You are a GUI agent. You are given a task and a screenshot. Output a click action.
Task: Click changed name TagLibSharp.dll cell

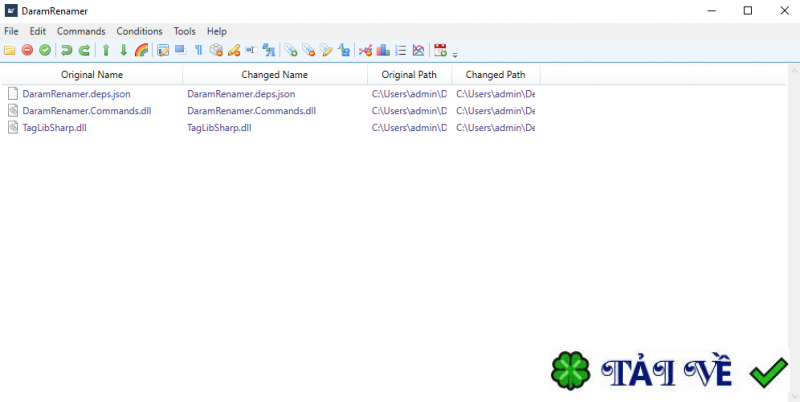click(219, 128)
